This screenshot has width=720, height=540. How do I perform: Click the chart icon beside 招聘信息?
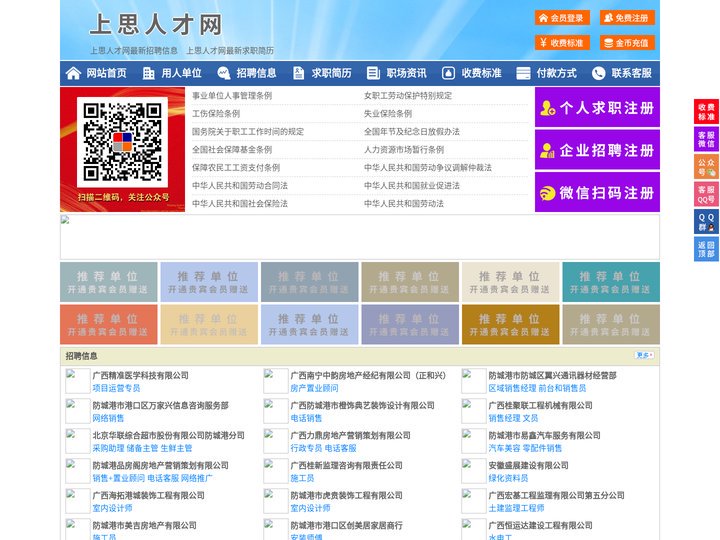(x=224, y=73)
